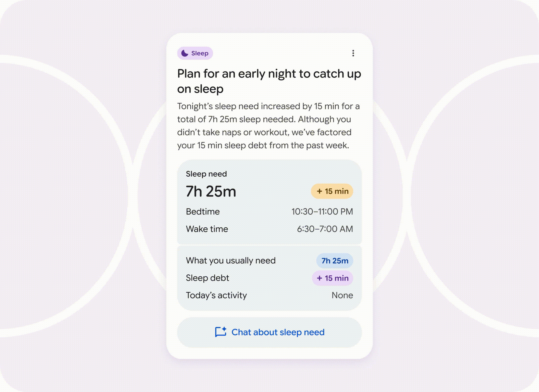Expand the Sleep need card
The height and width of the screenshot is (392, 539).
coord(269,201)
